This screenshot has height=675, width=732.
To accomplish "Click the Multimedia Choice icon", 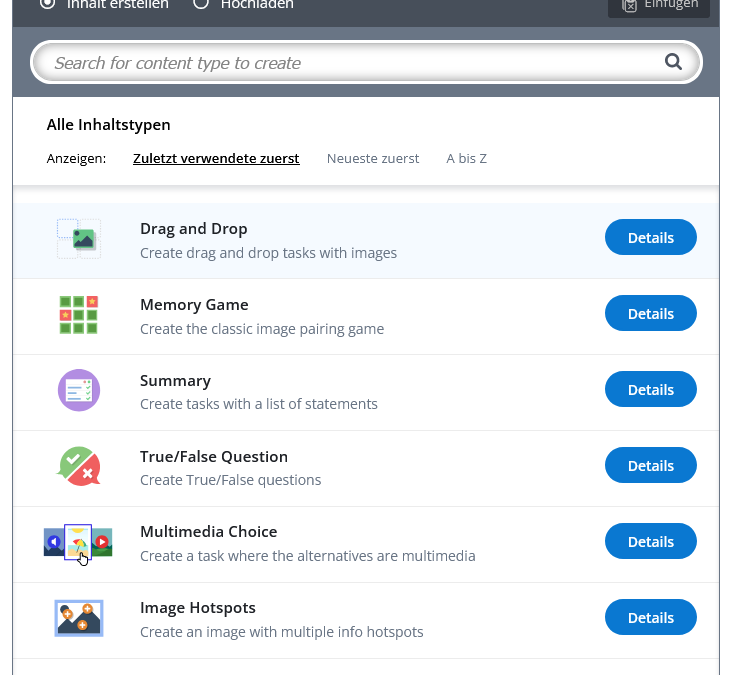I will (x=78, y=542).
